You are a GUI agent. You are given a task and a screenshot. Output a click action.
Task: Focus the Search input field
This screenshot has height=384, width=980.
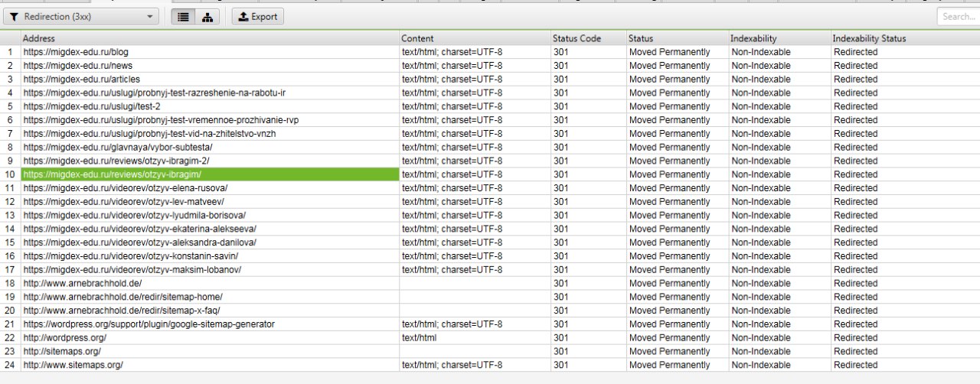point(959,16)
